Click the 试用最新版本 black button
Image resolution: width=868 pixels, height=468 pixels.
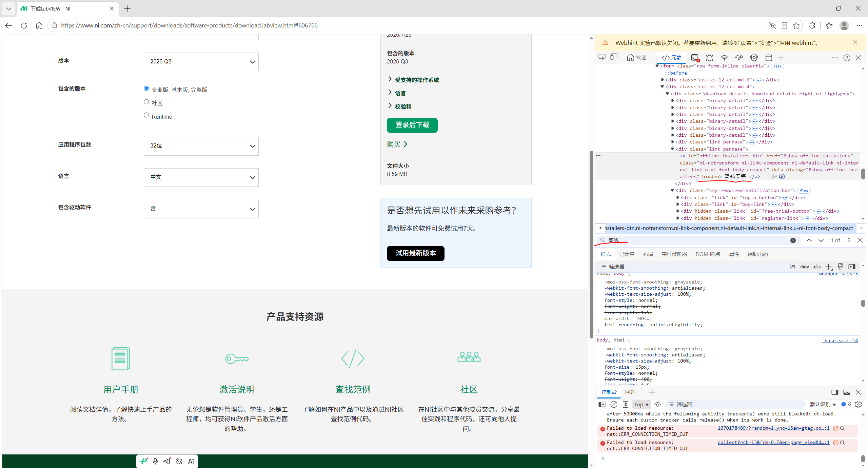coord(415,253)
